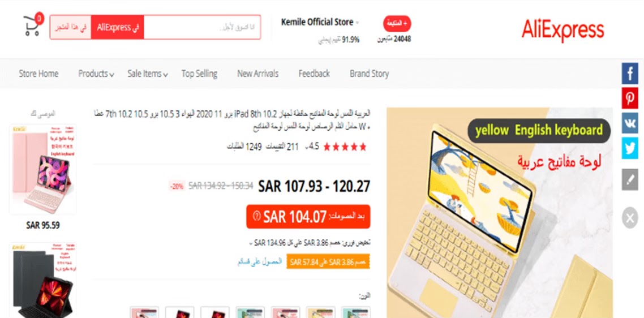
Task: Share product via VK icon
Action: 630,123
